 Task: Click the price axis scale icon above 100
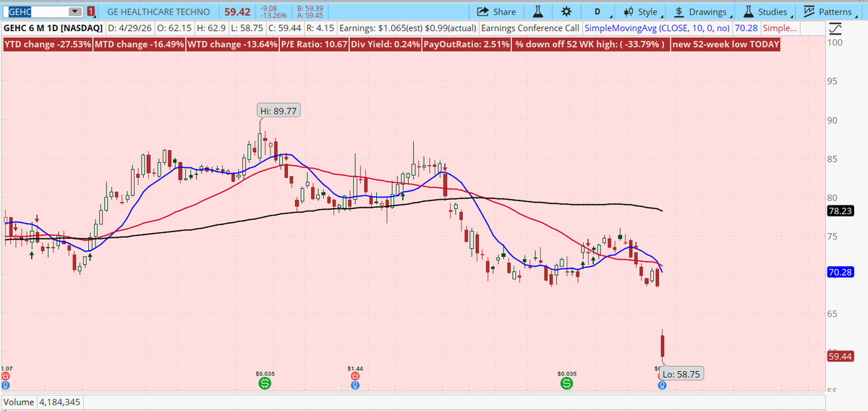pos(835,28)
